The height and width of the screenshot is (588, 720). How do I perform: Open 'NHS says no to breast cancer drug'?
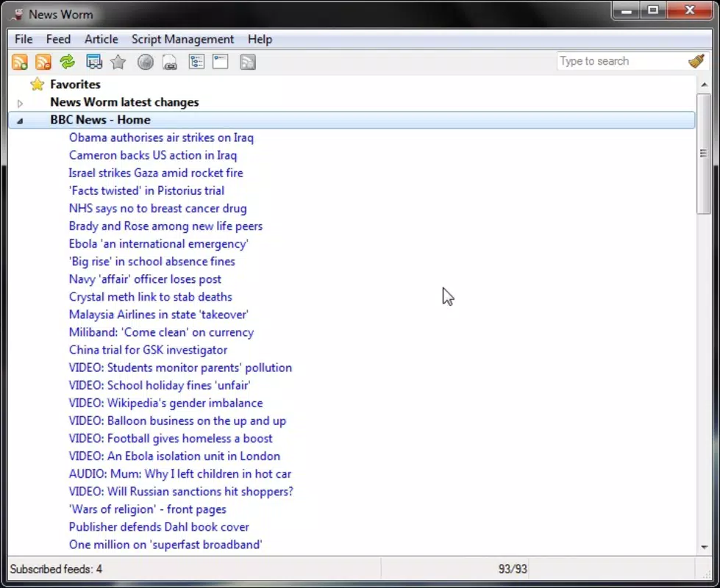point(157,209)
